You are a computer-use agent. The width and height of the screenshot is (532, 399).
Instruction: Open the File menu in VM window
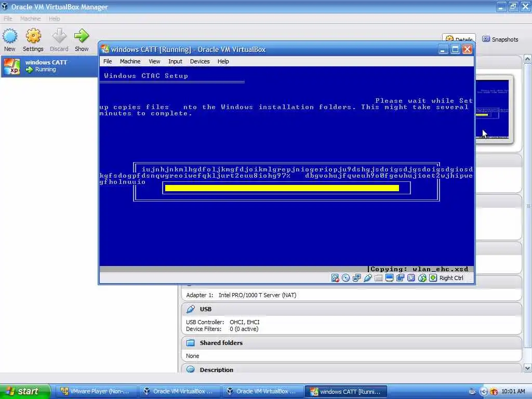(108, 61)
